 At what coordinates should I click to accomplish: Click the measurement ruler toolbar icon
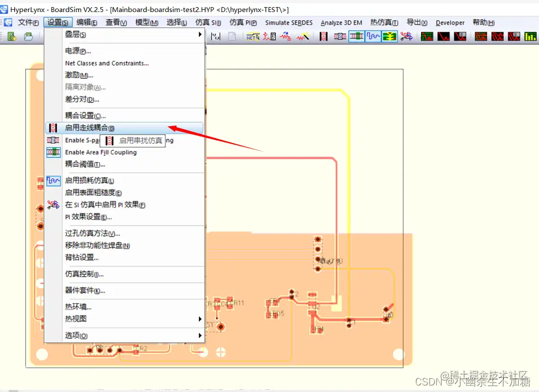[215, 36]
